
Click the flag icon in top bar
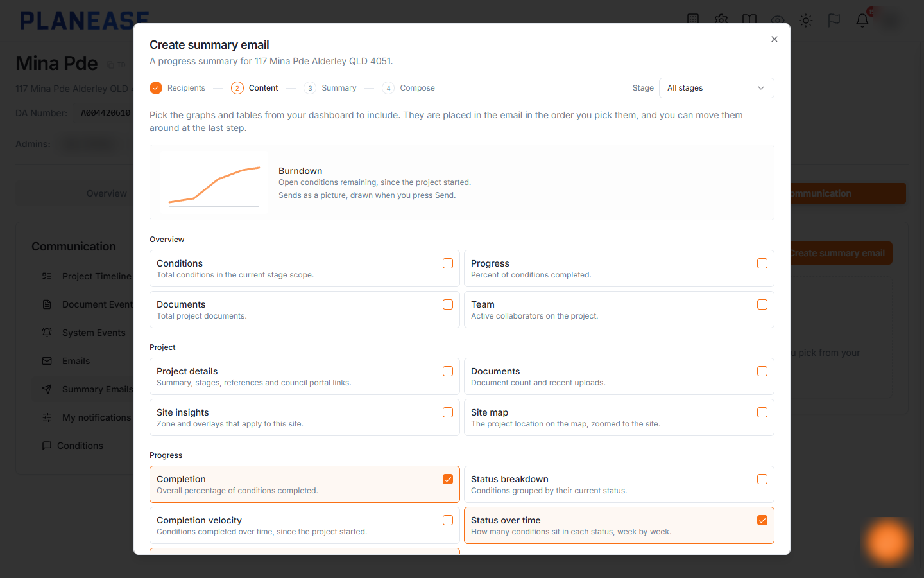(834, 20)
